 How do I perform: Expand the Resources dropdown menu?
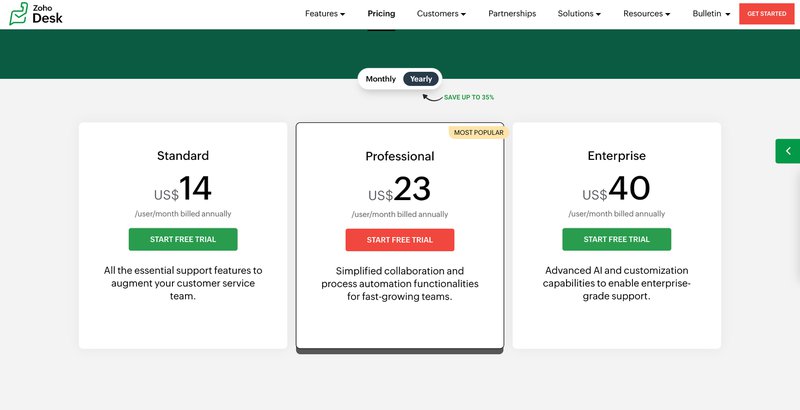[x=646, y=14]
